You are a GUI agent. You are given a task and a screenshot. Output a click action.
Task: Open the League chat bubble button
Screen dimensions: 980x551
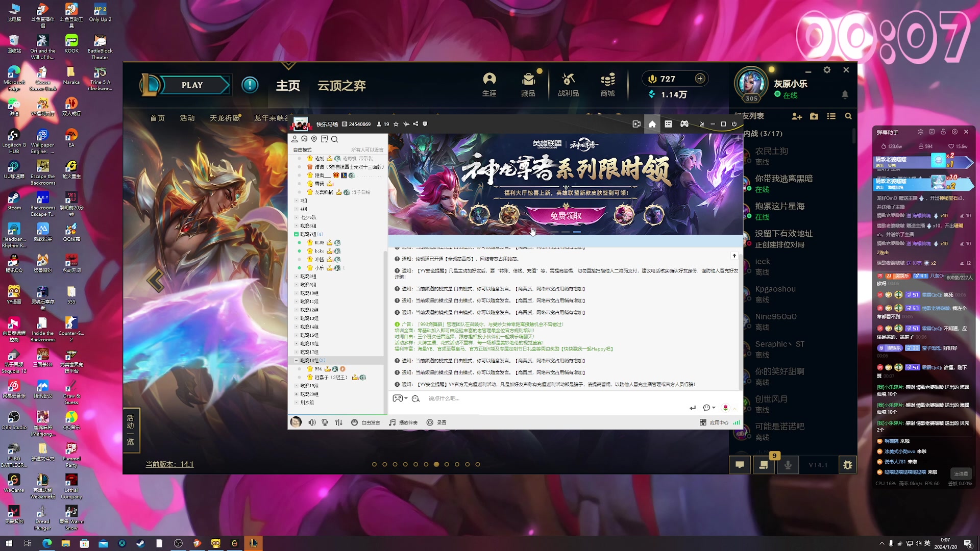click(740, 465)
